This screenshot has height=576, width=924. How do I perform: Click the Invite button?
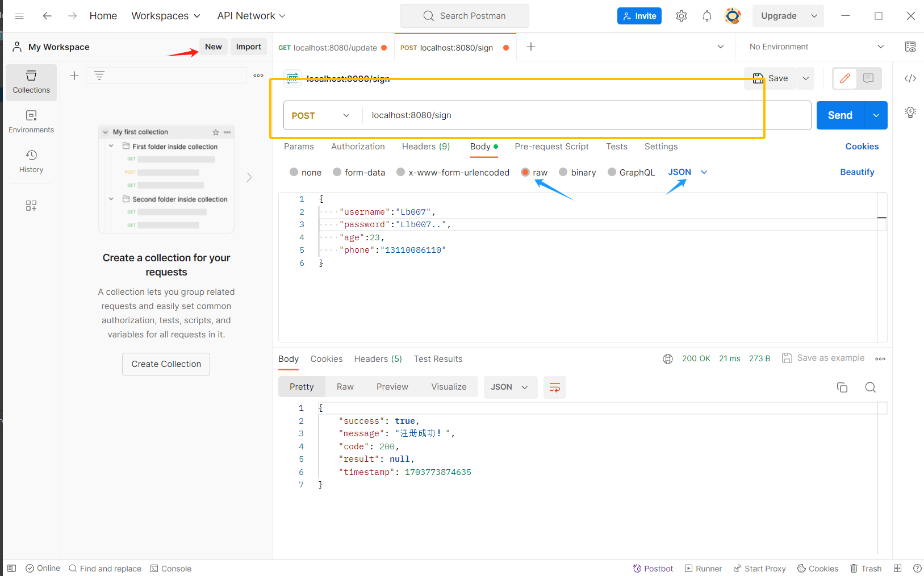639,16
